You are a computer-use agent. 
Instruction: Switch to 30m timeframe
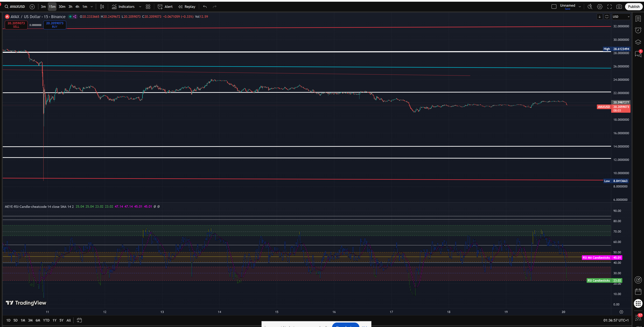click(62, 7)
